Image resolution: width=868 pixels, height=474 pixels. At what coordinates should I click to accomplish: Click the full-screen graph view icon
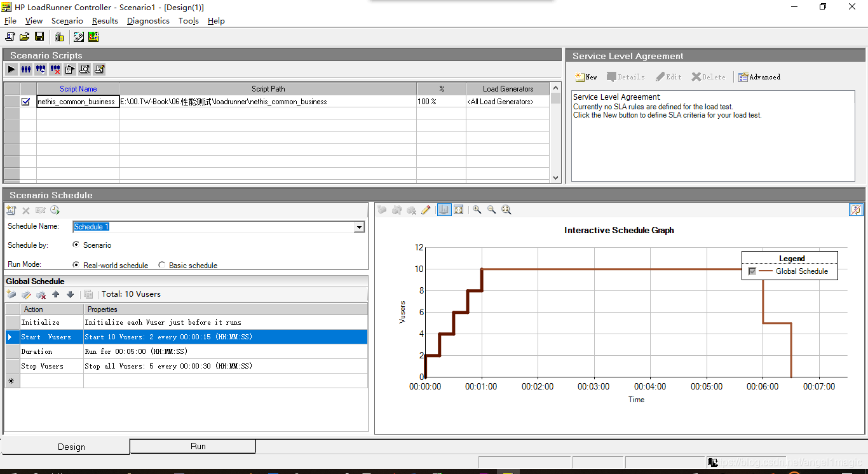click(x=459, y=210)
